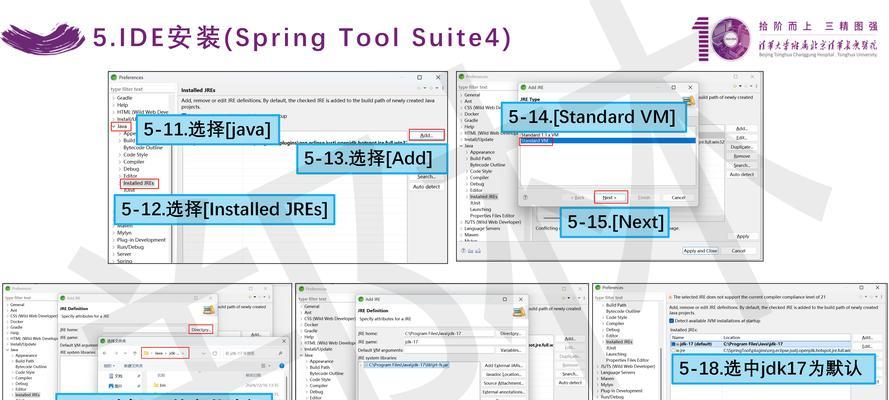Select Docker in Preferences behind folder chooser
The width and height of the screenshot is (889, 400).
click(16, 321)
